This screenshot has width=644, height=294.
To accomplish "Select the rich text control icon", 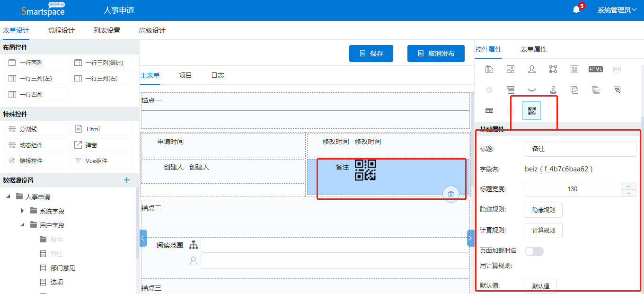I will [574, 69].
